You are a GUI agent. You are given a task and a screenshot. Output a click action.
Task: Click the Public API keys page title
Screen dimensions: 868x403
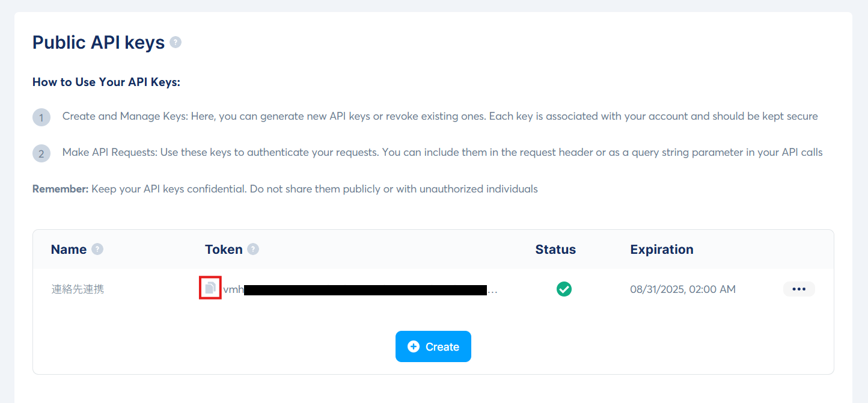(x=99, y=42)
